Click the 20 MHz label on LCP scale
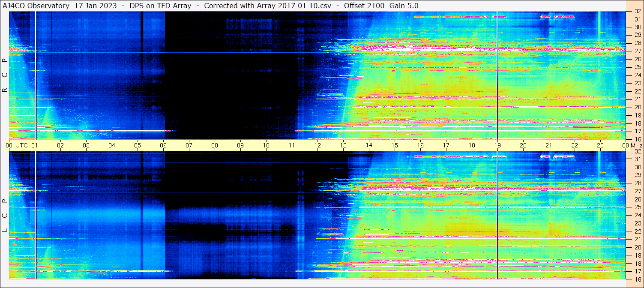 [x=637, y=247]
